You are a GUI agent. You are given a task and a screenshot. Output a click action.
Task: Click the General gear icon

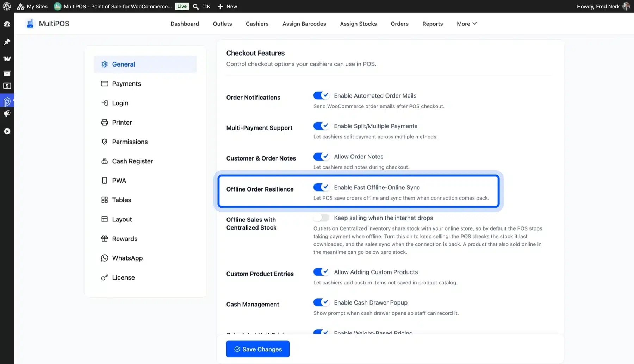105,64
